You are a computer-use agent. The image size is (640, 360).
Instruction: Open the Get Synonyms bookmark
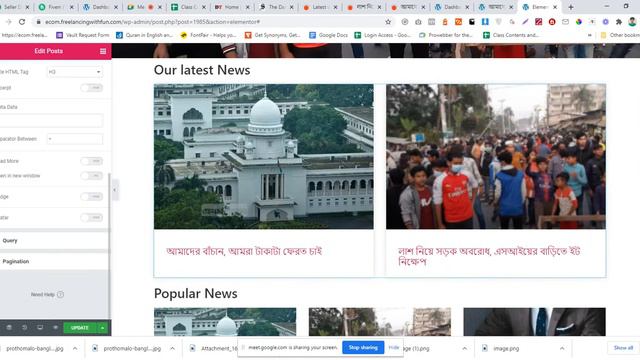click(x=273, y=35)
